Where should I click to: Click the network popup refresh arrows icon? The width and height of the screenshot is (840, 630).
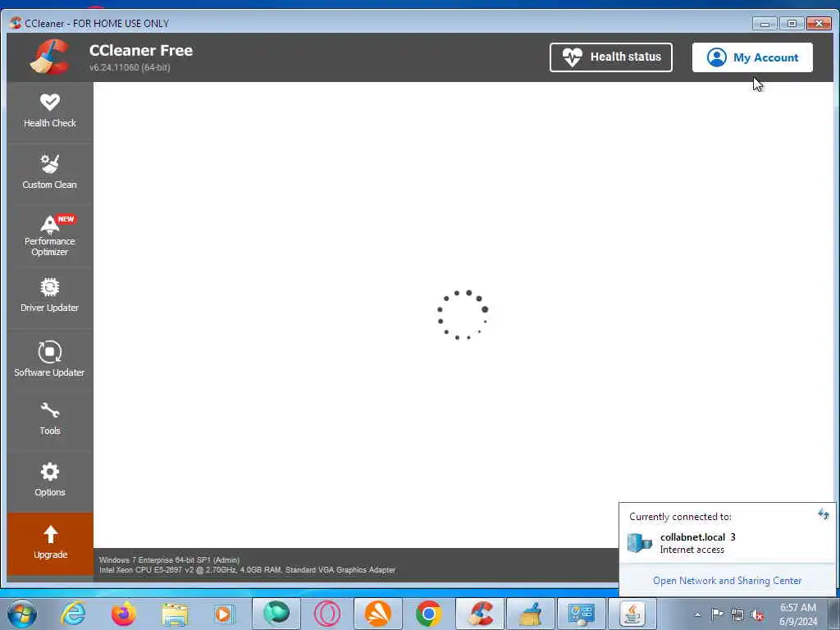point(824,515)
